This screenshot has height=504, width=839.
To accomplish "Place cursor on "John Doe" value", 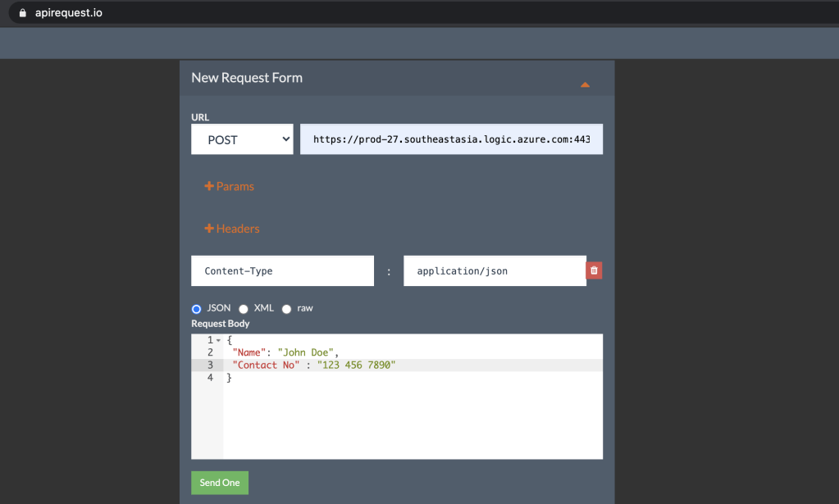I will 305,352.
